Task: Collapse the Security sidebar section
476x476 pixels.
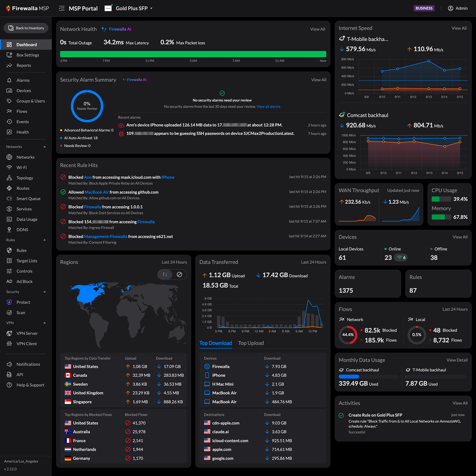Action: point(44,292)
